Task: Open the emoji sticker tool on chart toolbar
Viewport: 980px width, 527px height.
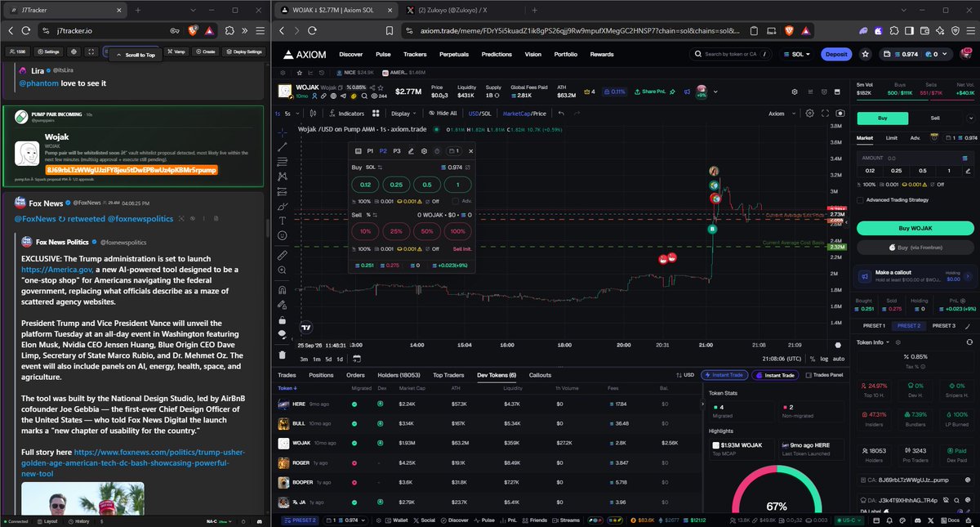Action: (283, 235)
